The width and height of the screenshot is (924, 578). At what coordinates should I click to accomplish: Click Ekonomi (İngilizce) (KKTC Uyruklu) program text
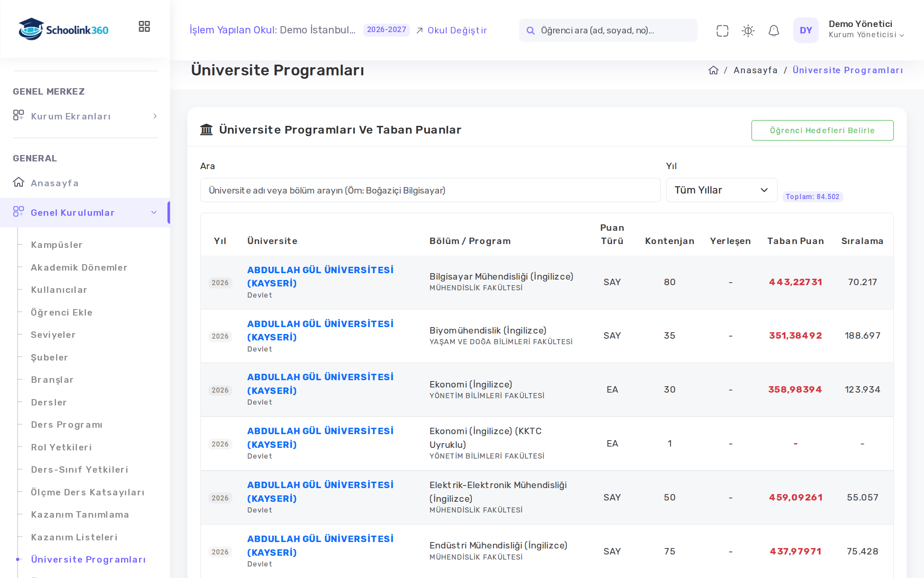click(486, 438)
